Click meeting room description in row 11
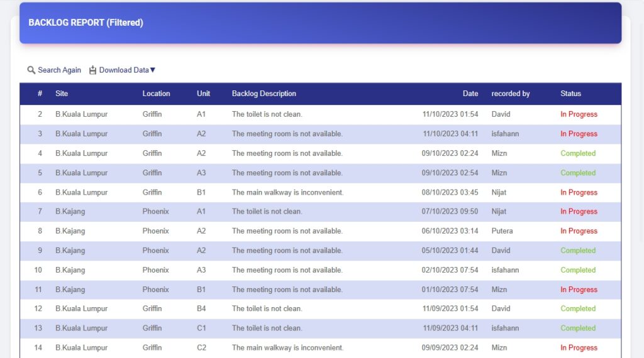Screen dimensions: 644x358 click(287, 290)
